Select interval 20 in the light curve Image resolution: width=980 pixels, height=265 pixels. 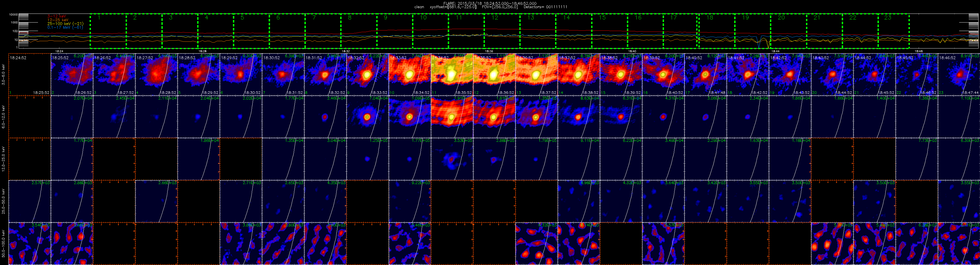[788, 31]
